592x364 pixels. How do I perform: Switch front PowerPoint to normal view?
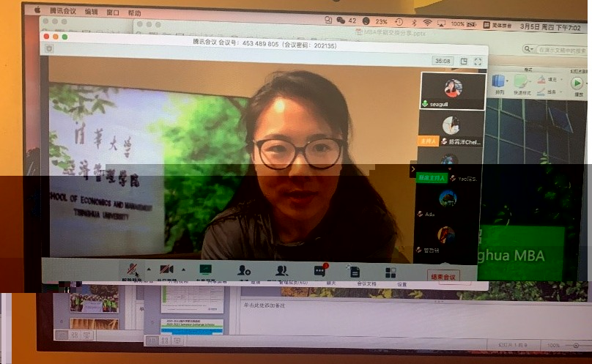click(x=152, y=341)
